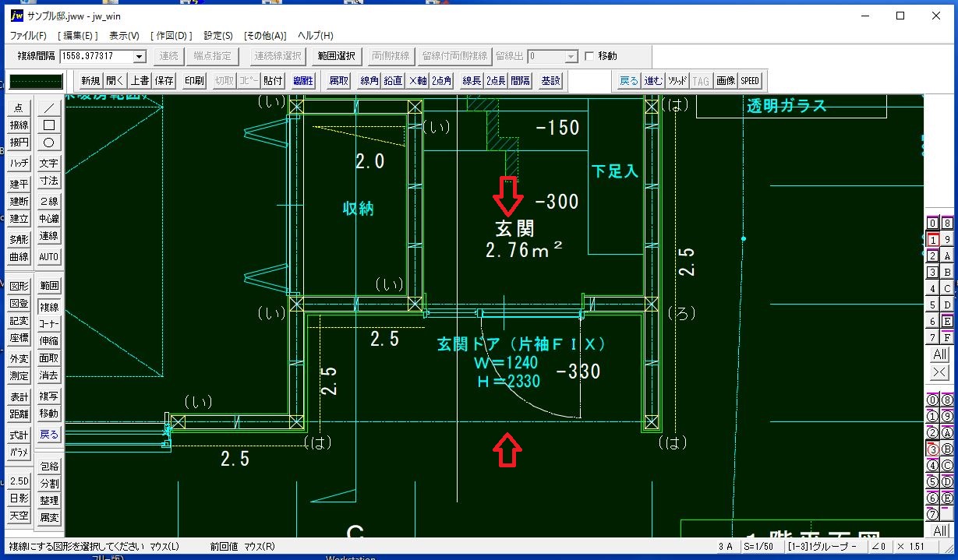Select the 測定 measure tool
The width and height of the screenshot is (958, 560).
[x=19, y=375]
